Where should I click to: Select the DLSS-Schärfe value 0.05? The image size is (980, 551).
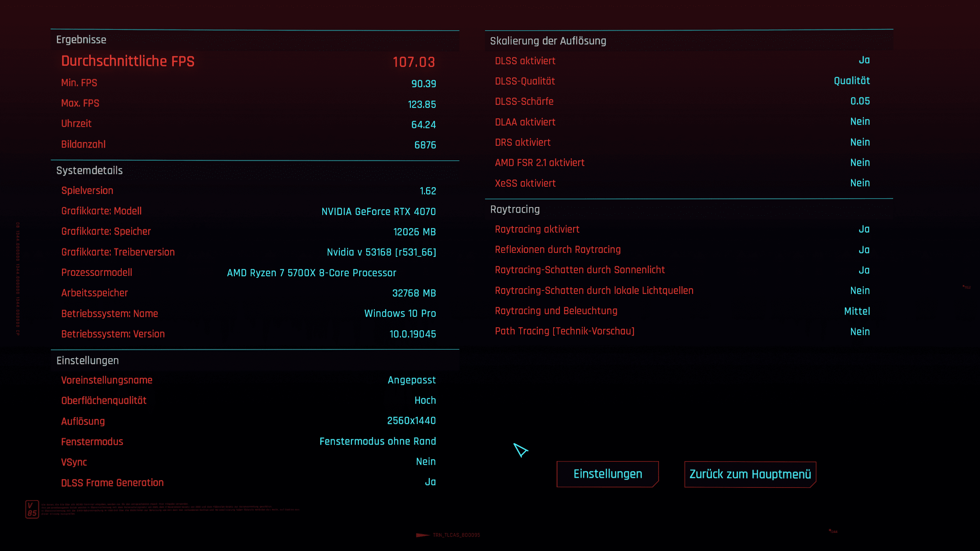point(860,101)
